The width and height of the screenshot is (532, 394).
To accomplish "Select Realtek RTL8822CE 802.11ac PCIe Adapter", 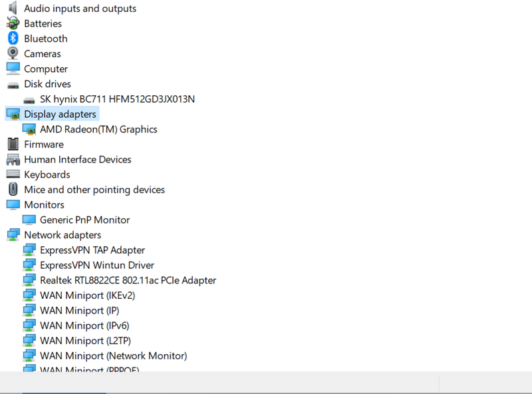I will (128, 280).
